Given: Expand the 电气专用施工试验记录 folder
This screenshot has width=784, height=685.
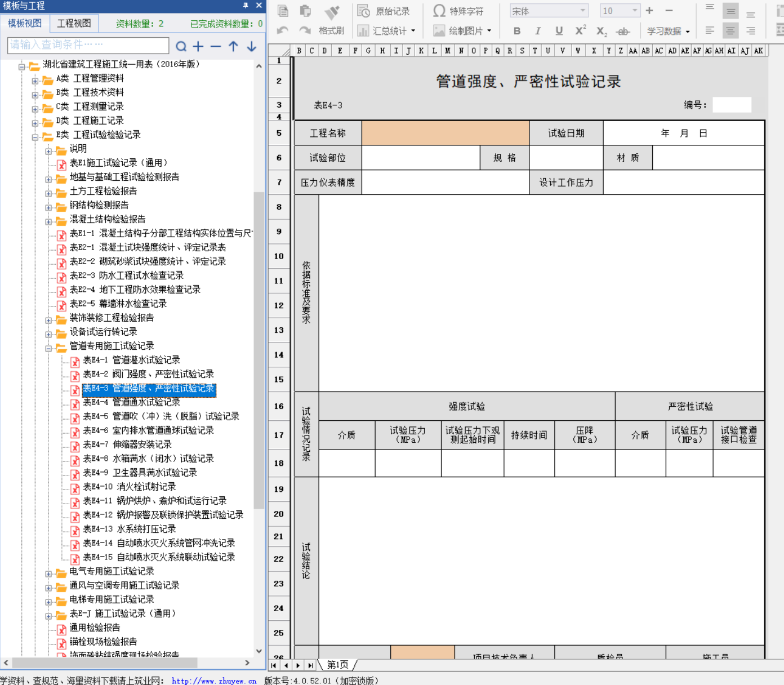Looking at the screenshot, I should pos(48,574).
